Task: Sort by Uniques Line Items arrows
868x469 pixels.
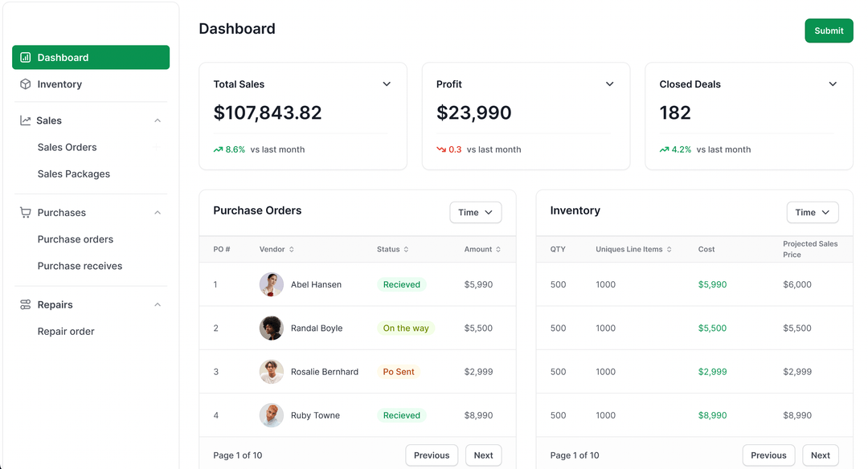Action: coord(669,250)
